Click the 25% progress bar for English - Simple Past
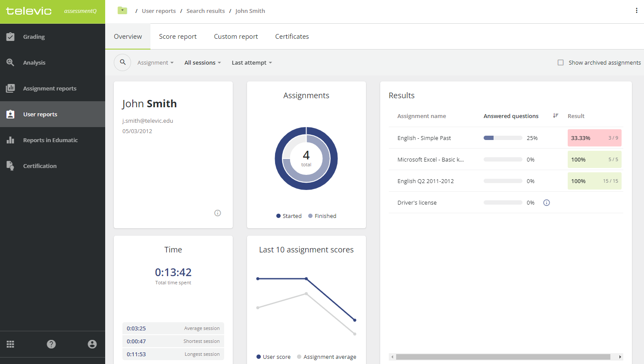644x364 pixels. click(x=503, y=138)
